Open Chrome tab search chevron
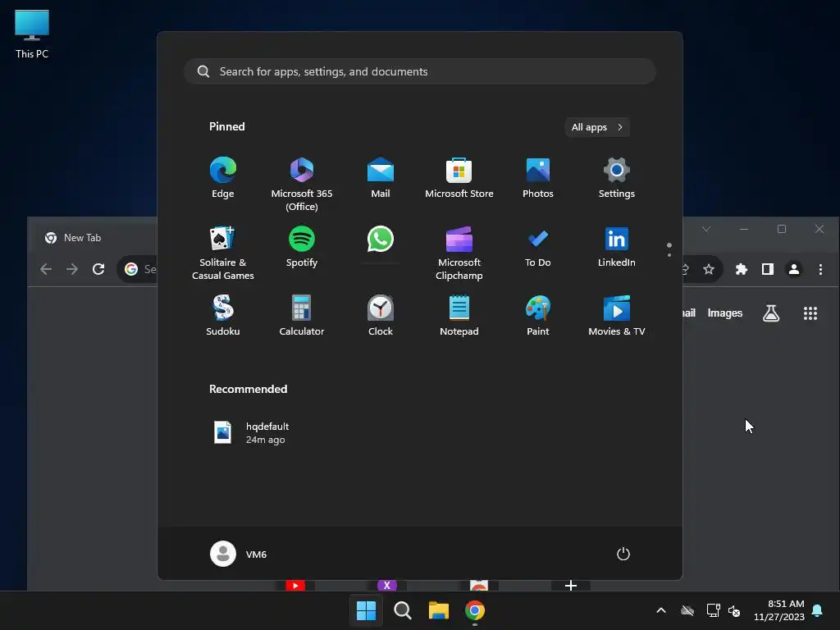Screen dimensions: 840x630 (x=706, y=229)
